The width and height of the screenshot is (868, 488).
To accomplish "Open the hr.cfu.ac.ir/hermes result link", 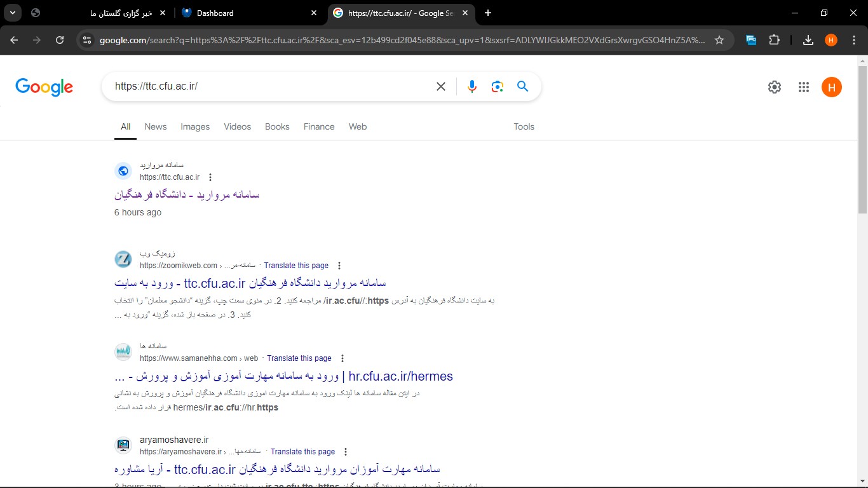I will 284,376.
